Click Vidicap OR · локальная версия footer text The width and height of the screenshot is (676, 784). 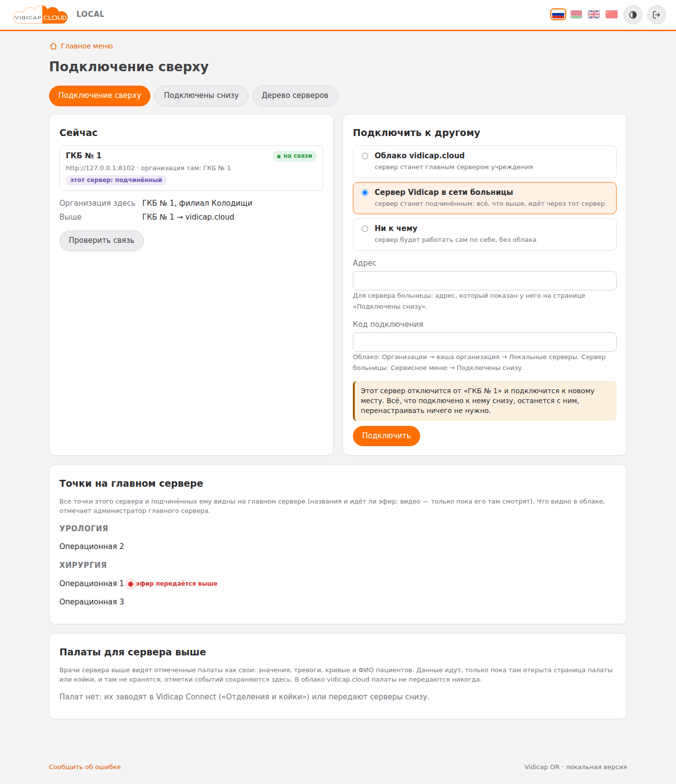click(x=576, y=767)
